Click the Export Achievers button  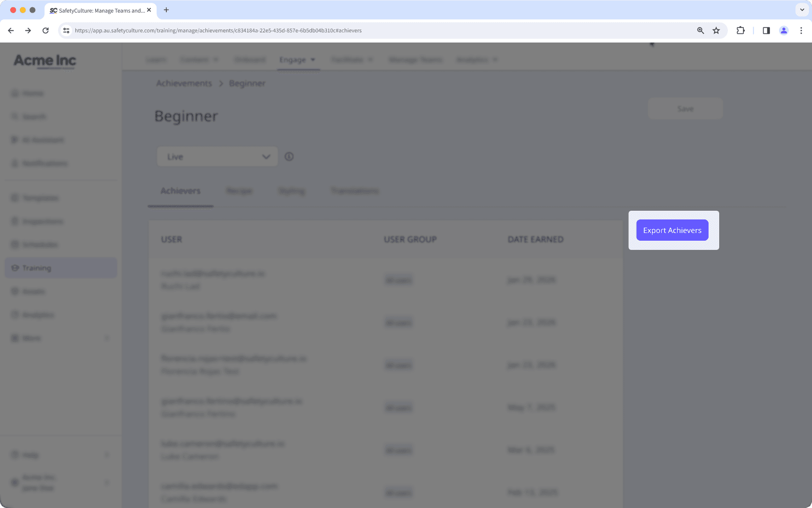tap(672, 230)
